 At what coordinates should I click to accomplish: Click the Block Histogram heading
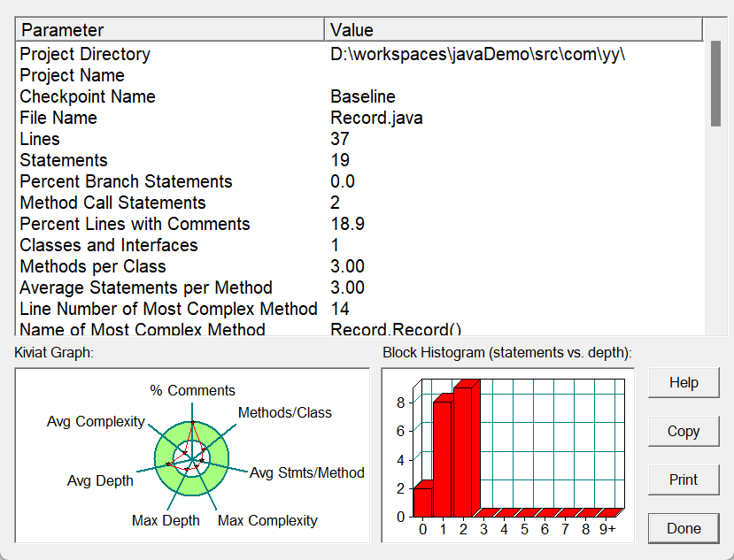click(507, 352)
